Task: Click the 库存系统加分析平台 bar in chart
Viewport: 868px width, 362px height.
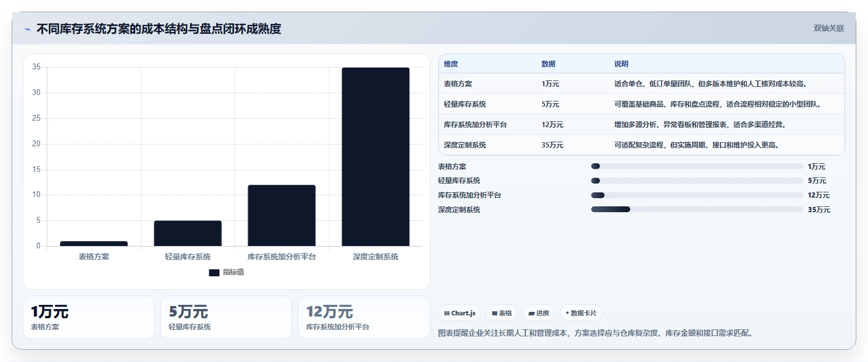Action: 282,215
